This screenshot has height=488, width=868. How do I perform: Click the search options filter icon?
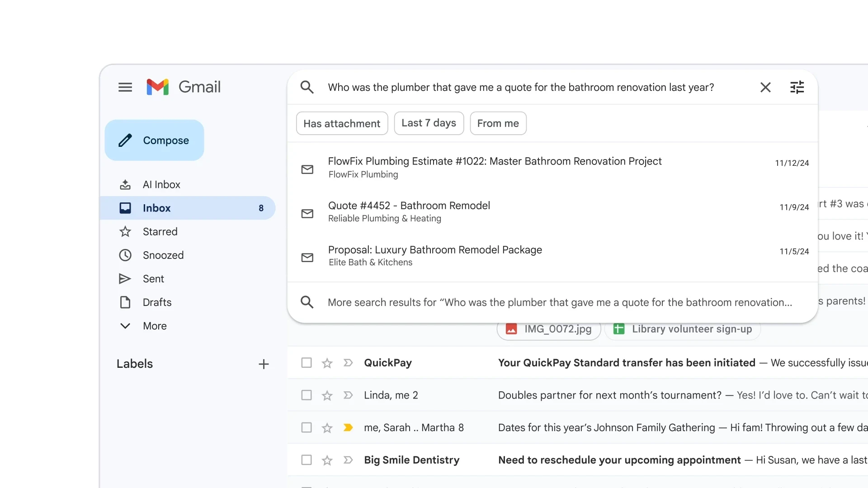coord(797,87)
